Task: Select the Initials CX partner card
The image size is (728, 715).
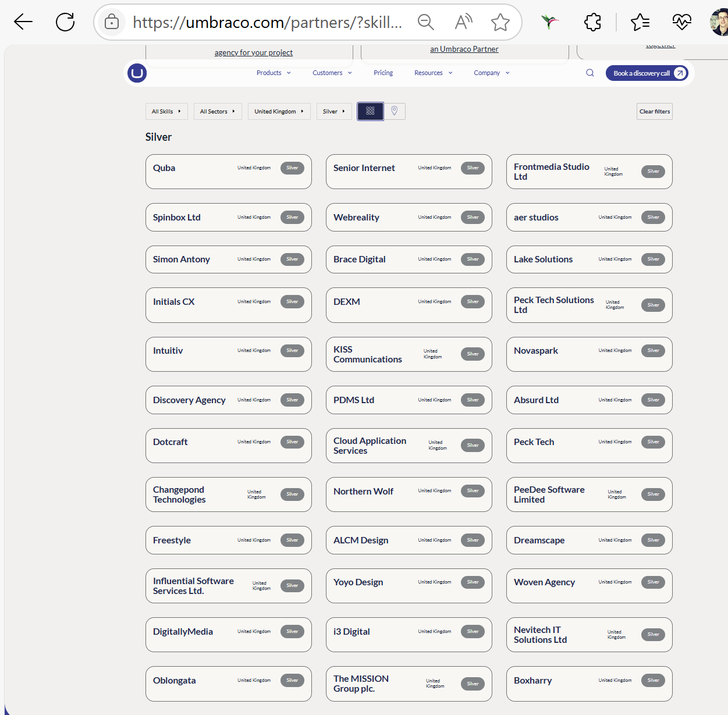Action: pyautogui.click(x=229, y=305)
